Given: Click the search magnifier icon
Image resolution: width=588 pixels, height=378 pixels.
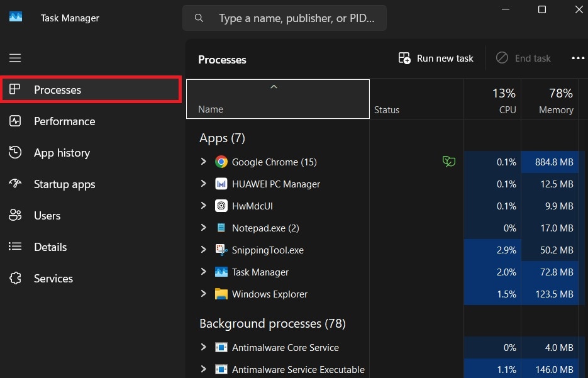Looking at the screenshot, I should [x=199, y=18].
